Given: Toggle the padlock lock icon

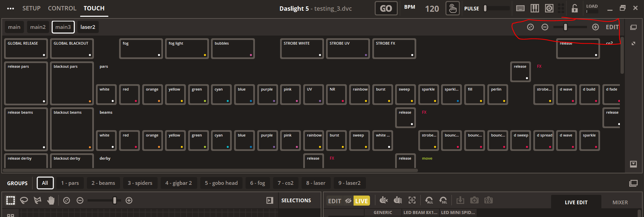Looking at the screenshot, I should (575, 8).
